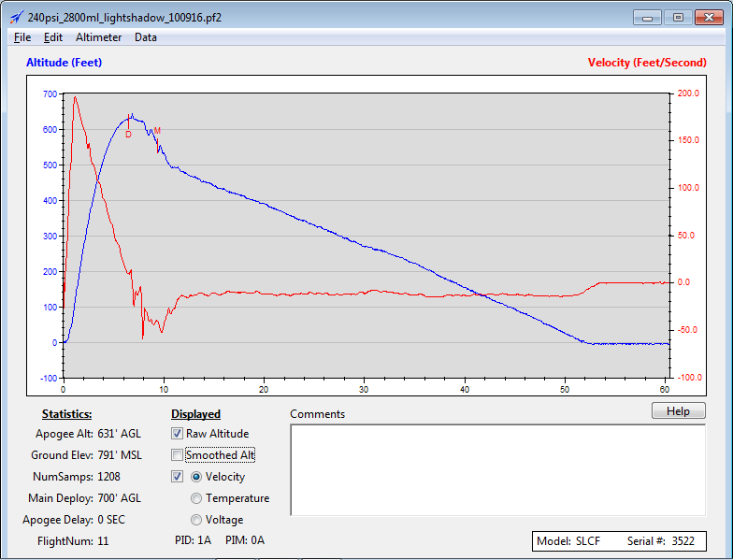Screen dimensions: 733x560
Task: Open the Edit menu
Action: pos(52,37)
